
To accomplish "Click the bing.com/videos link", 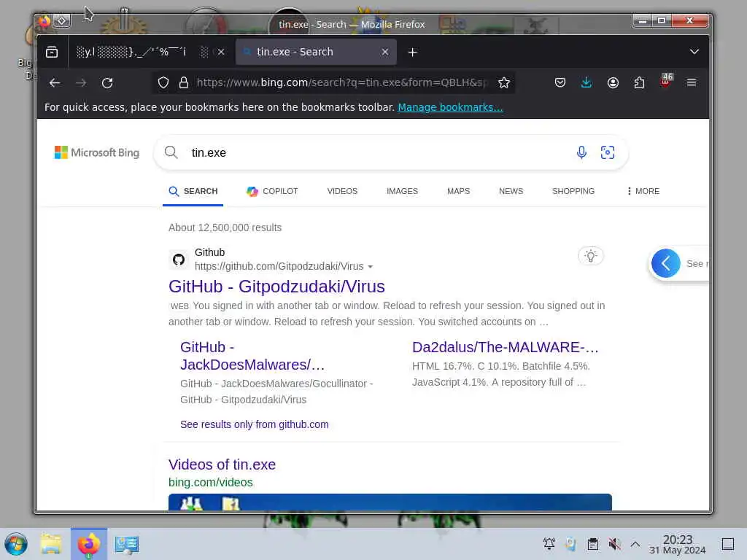I will (x=211, y=483).
